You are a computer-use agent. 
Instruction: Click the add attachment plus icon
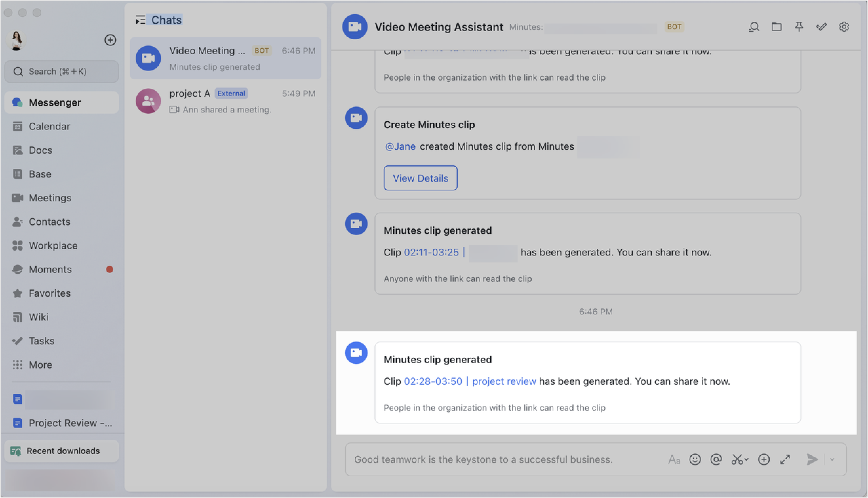(764, 459)
